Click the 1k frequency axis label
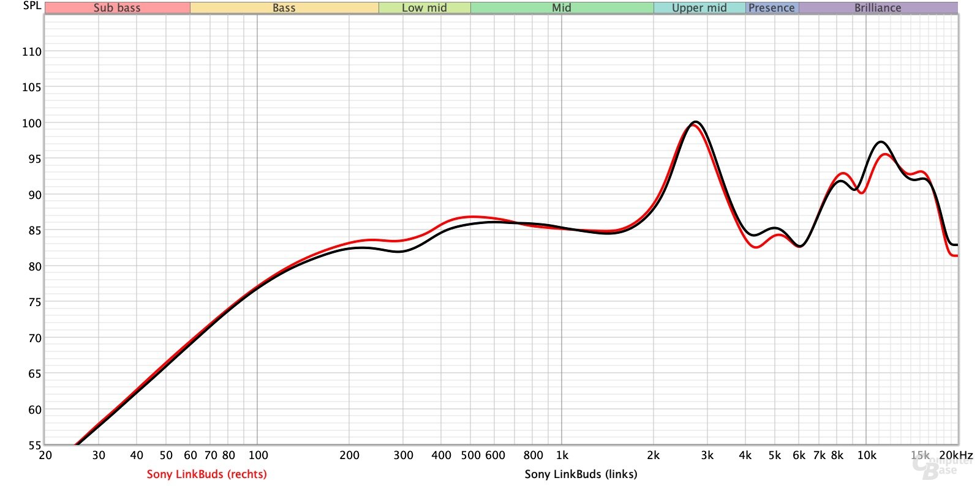The width and height of the screenshot is (980, 486). (562, 455)
